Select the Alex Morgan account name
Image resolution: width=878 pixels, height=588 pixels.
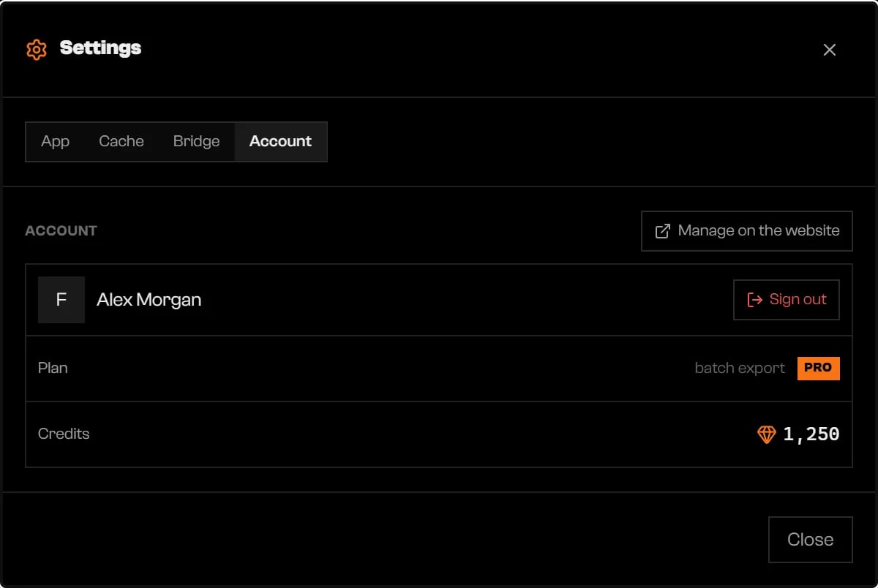tap(149, 300)
